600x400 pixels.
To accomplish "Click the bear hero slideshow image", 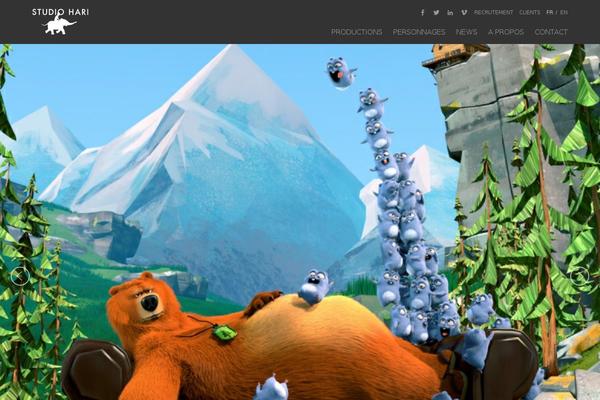I will (x=300, y=222).
